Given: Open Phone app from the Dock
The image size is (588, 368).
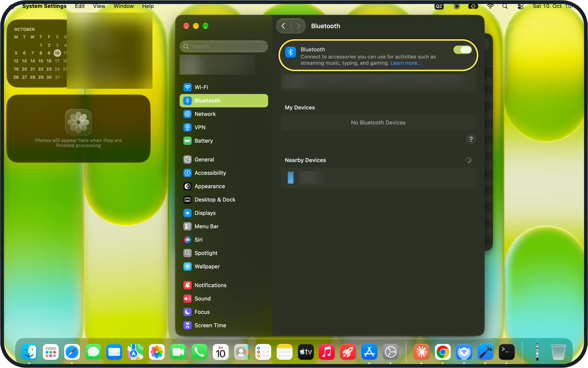Looking at the screenshot, I should point(199,352).
